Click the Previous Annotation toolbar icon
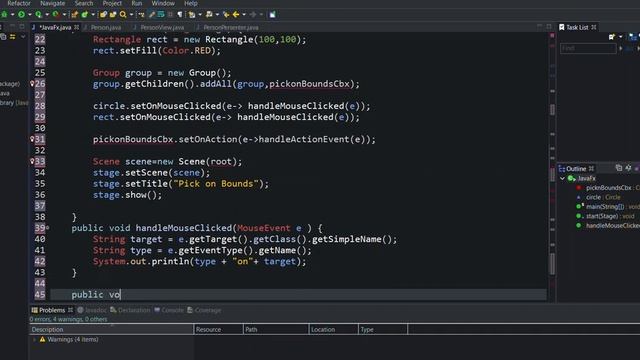 209,15
